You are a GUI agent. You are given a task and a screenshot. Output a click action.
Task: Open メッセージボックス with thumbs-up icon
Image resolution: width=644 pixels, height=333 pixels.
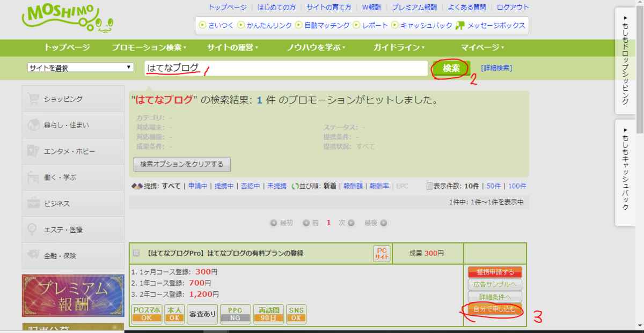point(489,25)
